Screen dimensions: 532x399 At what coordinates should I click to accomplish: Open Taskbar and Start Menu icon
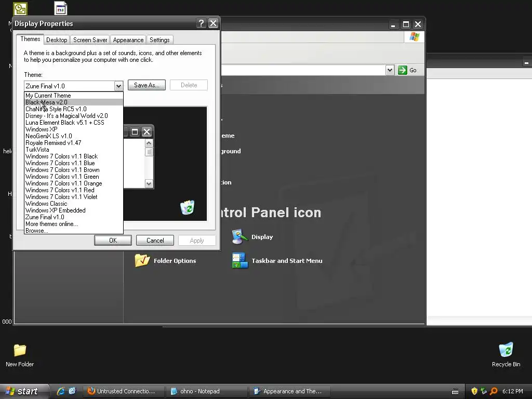click(240, 261)
